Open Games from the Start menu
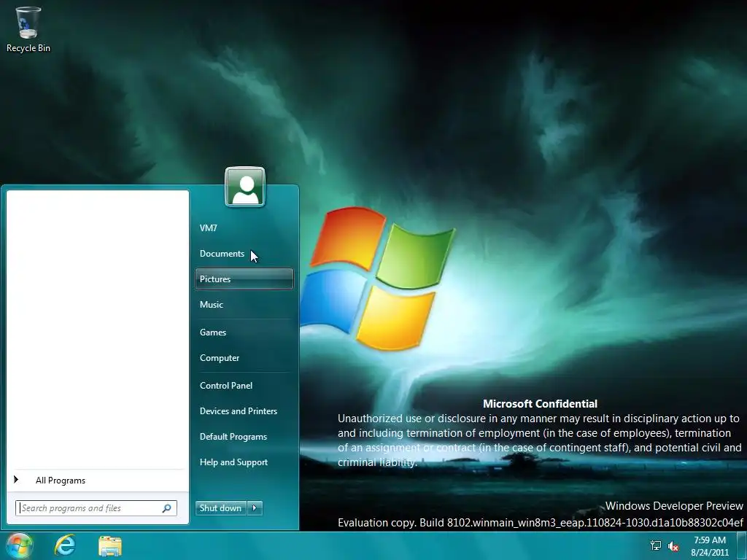The width and height of the screenshot is (747, 560). 244,332
